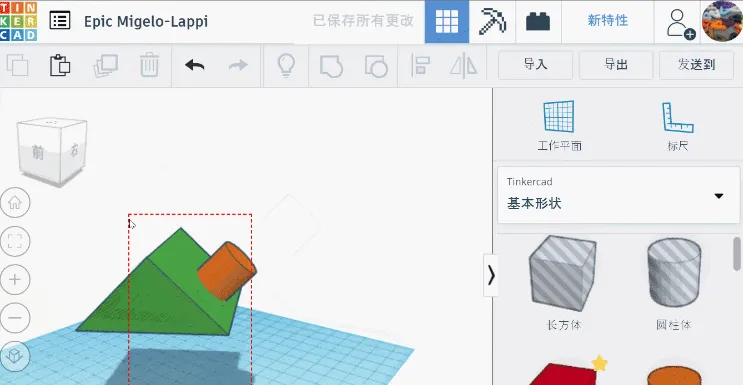Screen dimensions: 743x385
Task: Open the Blocks pickaxe mode
Action: (492, 21)
